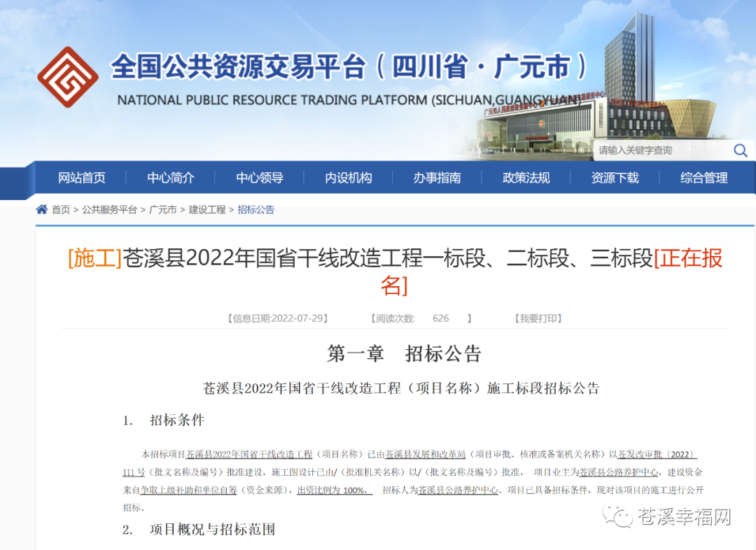Go to the 建设工程 breadcrumb link
Viewport: 756px width, 550px height.
(x=206, y=210)
